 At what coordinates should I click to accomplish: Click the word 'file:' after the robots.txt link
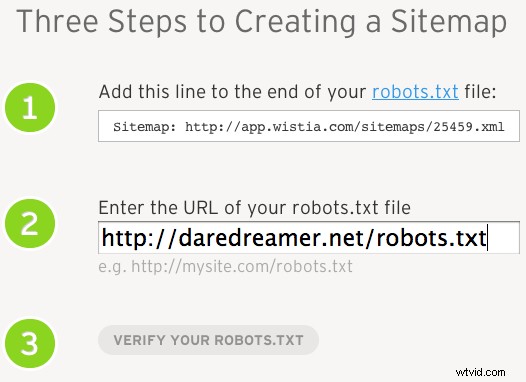click(480, 92)
